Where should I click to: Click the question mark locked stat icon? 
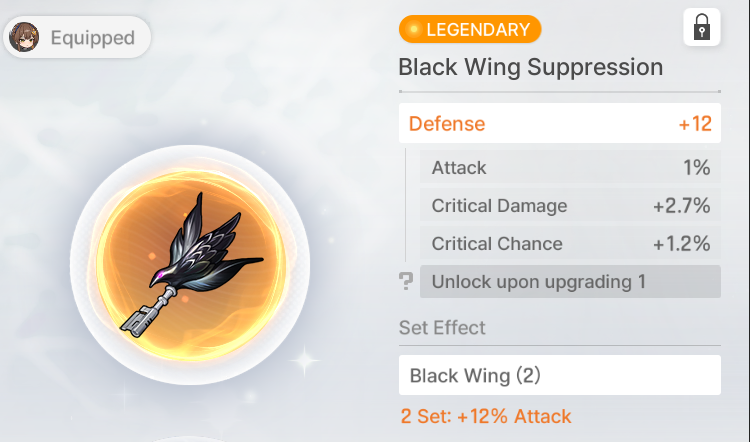[406, 282]
